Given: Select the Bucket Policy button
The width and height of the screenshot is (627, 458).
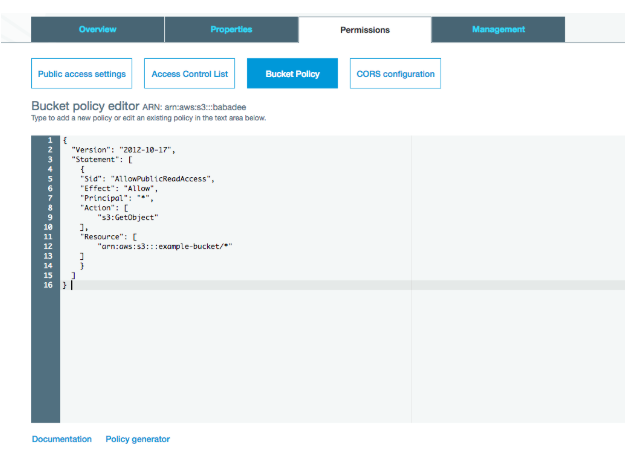Looking at the screenshot, I should click(292, 74).
